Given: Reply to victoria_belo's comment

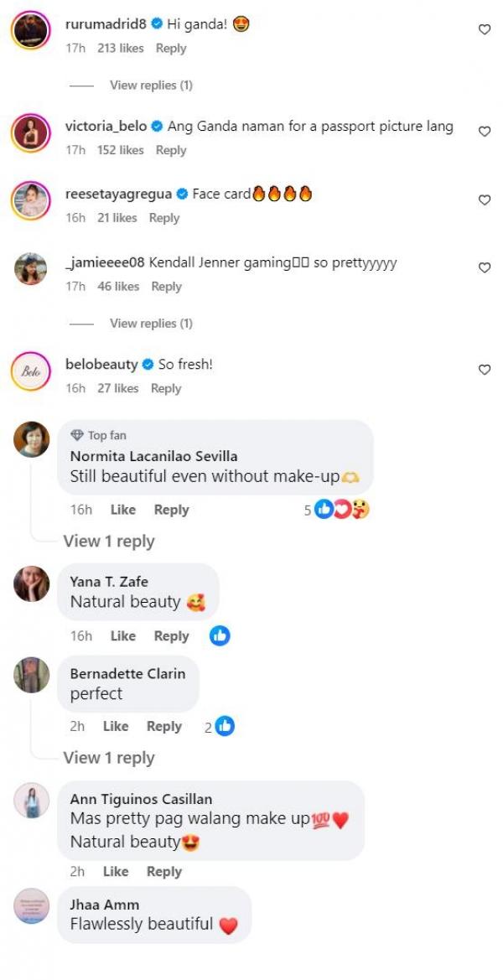Looking at the screenshot, I should click(171, 150).
